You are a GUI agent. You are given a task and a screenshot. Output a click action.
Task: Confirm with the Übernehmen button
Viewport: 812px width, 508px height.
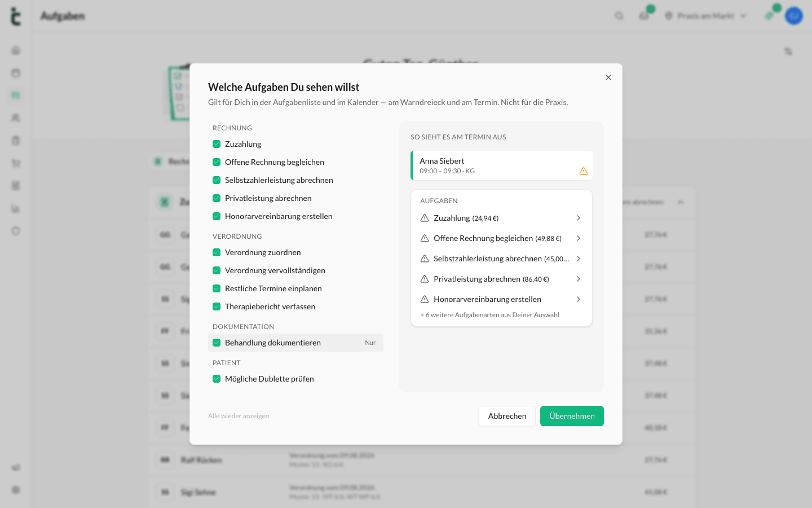click(x=572, y=416)
